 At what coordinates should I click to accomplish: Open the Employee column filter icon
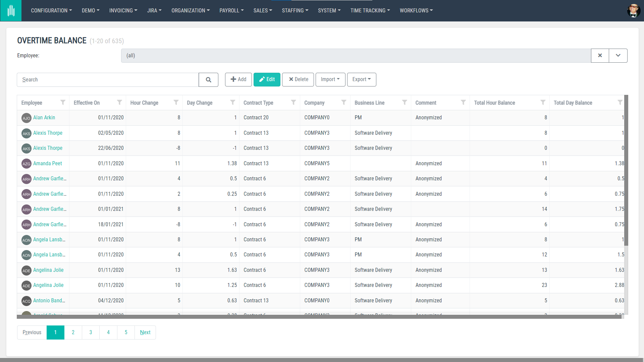pos(63,103)
